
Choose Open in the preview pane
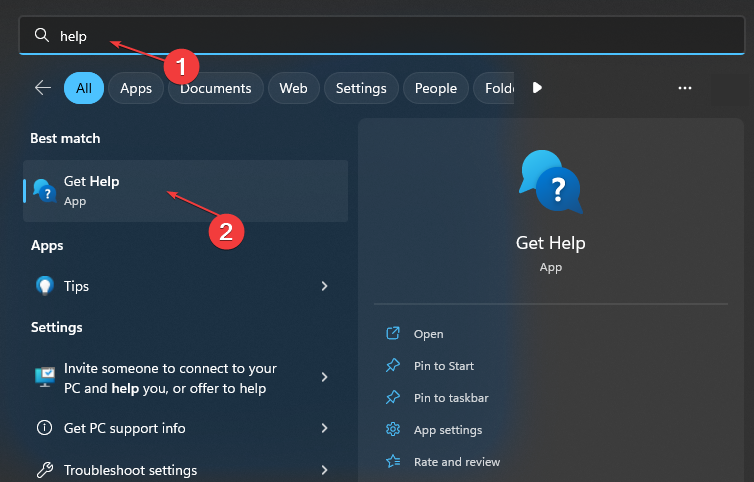click(x=428, y=334)
